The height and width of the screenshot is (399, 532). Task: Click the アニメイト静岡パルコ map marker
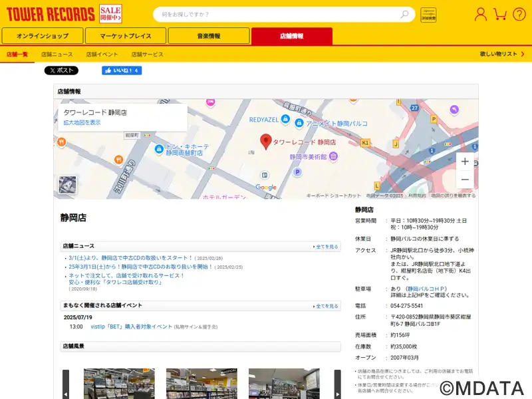click(x=299, y=123)
